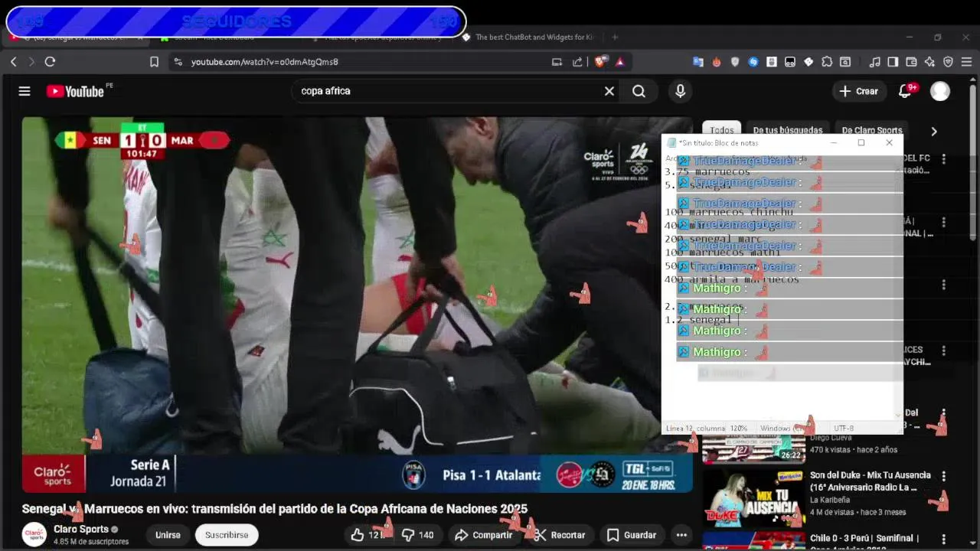The image size is (980, 551).
Task: Click the 120% zoom value in Notepad status bar
Action: click(x=738, y=429)
